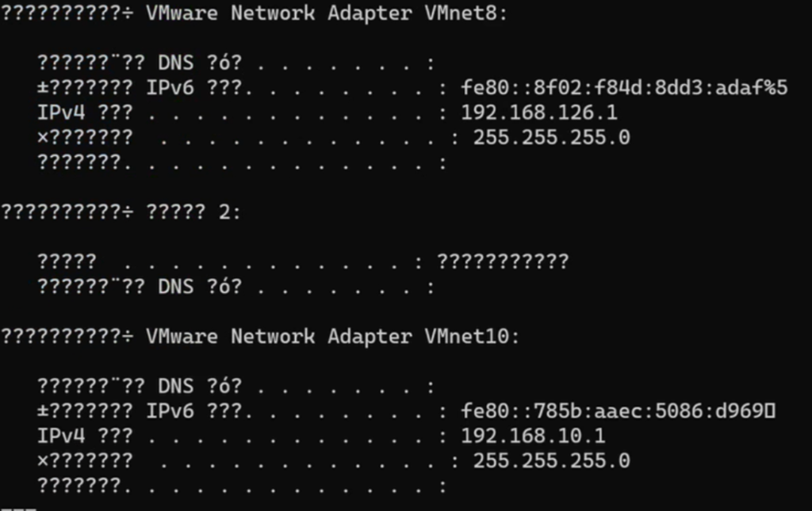Click the VMware Network Adapter VMnet8 header line

coord(254,13)
